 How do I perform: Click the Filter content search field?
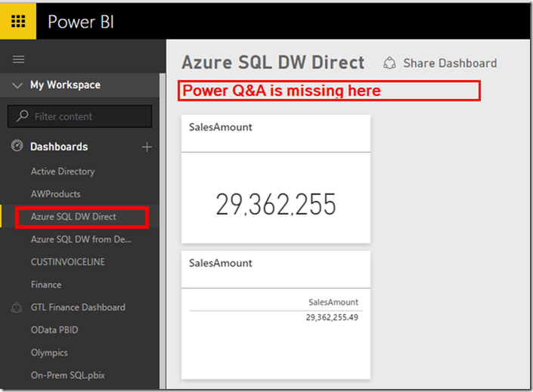coord(80,116)
